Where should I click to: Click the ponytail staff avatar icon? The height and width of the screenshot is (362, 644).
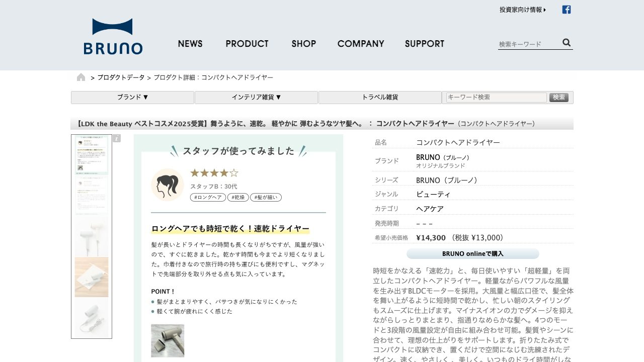[x=168, y=185]
